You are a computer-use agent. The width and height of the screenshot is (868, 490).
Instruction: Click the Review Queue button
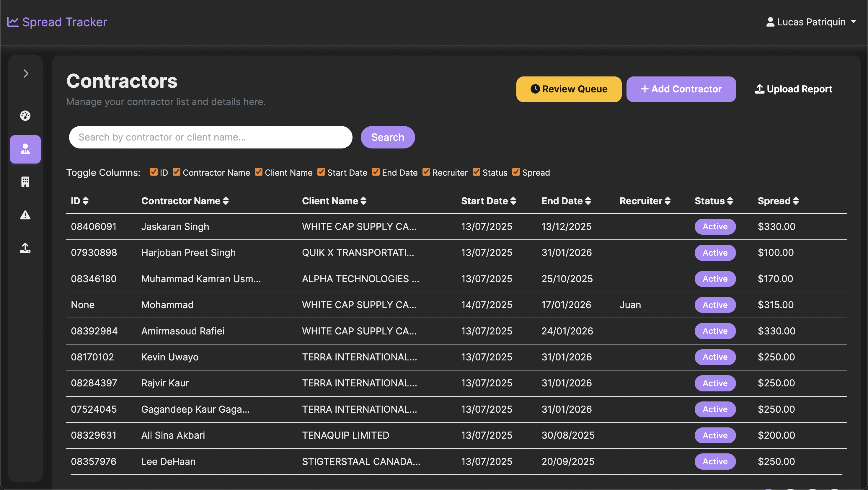point(569,89)
